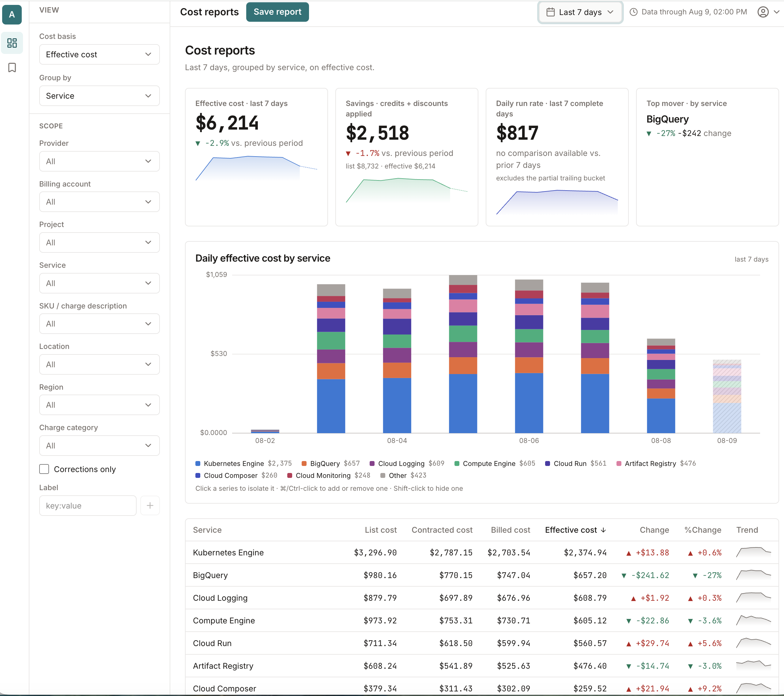Expand the Charge category dropdown
784x696 pixels.
pyautogui.click(x=99, y=445)
